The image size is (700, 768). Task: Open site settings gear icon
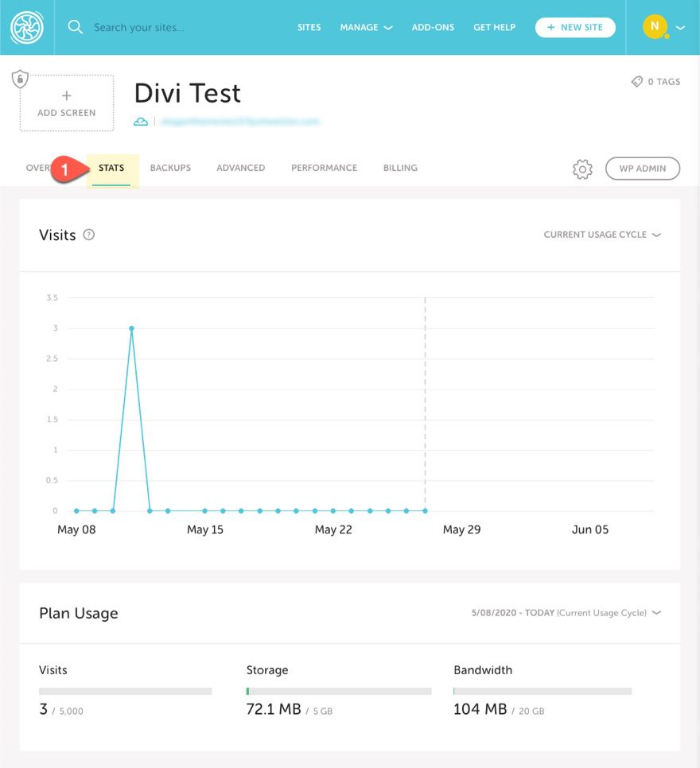(582, 169)
